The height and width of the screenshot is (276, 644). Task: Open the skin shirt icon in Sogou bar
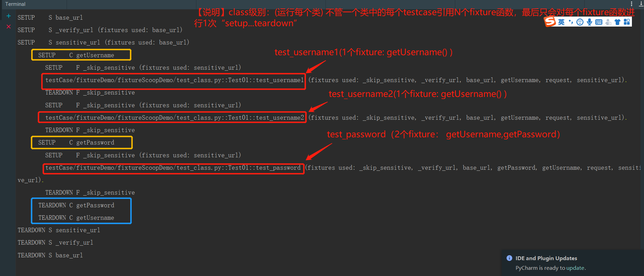click(x=617, y=22)
